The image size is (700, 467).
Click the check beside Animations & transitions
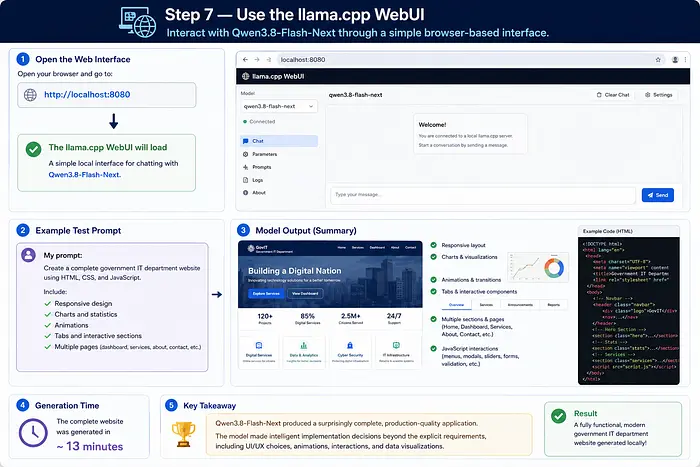click(x=433, y=280)
